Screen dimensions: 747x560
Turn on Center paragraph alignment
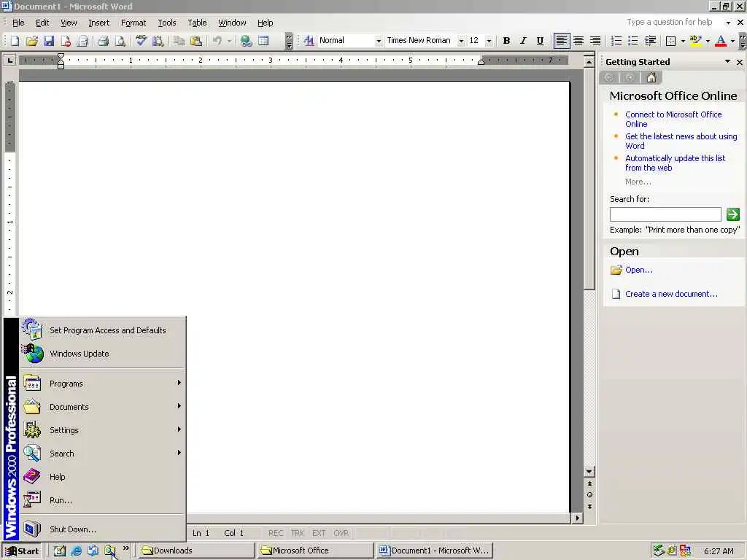click(578, 41)
